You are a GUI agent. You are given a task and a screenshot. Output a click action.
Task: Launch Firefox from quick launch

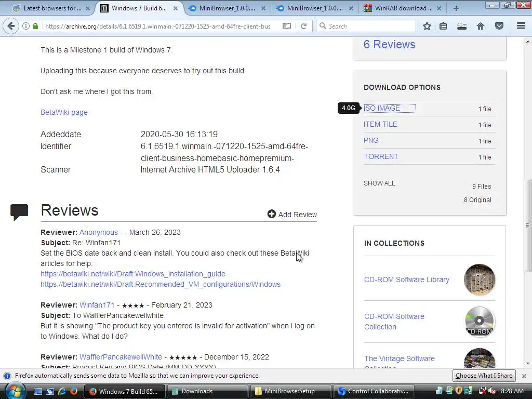click(74, 391)
